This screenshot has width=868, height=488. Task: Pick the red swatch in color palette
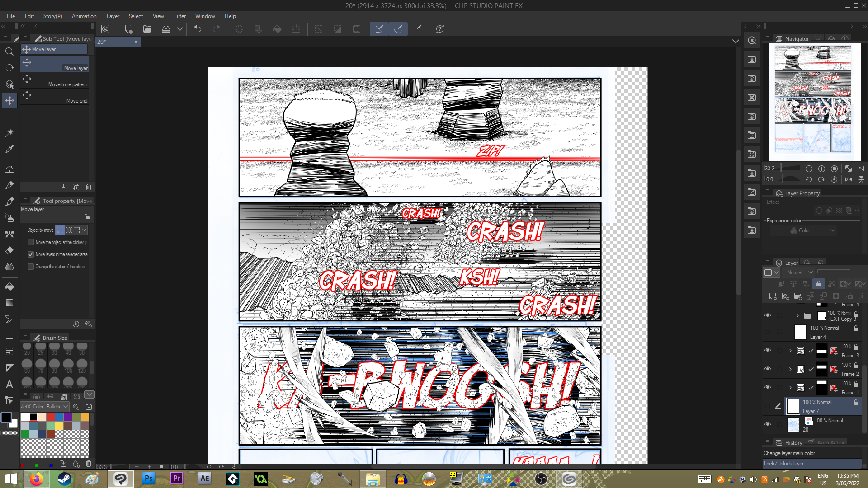point(51,417)
